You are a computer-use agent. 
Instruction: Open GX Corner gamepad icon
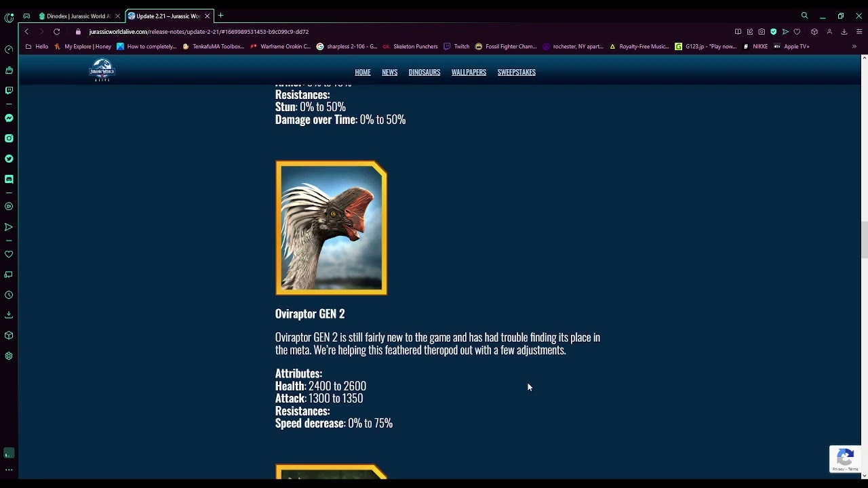tap(26, 16)
